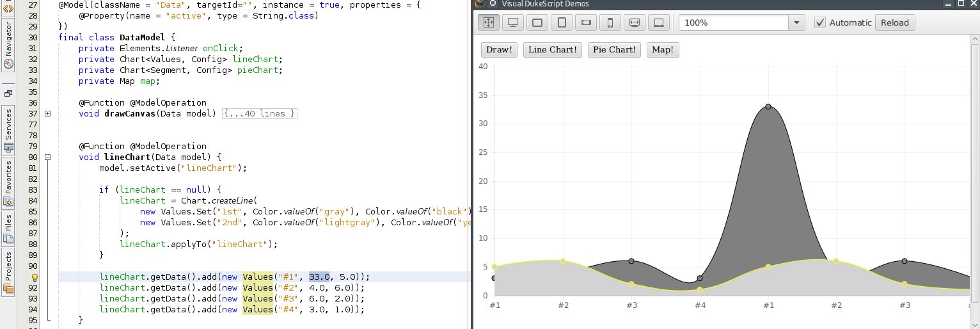
Task: Click the Map! button
Action: point(662,50)
